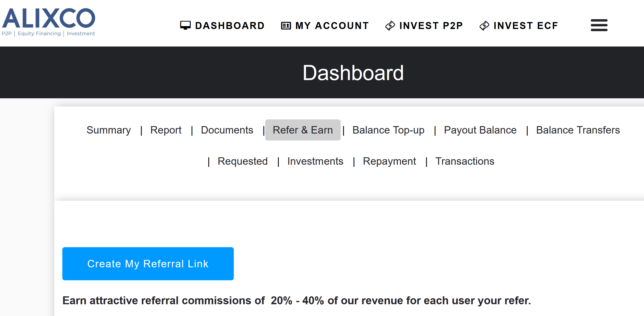The width and height of the screenshot is (644, 316).
Task: Open INVEST P2P page
Action: click(x=424, y=25)
